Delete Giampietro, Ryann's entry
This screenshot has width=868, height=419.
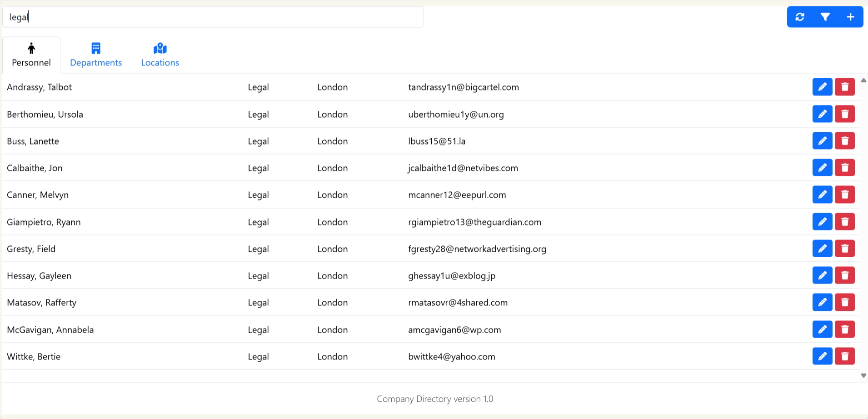click(844, 222)
